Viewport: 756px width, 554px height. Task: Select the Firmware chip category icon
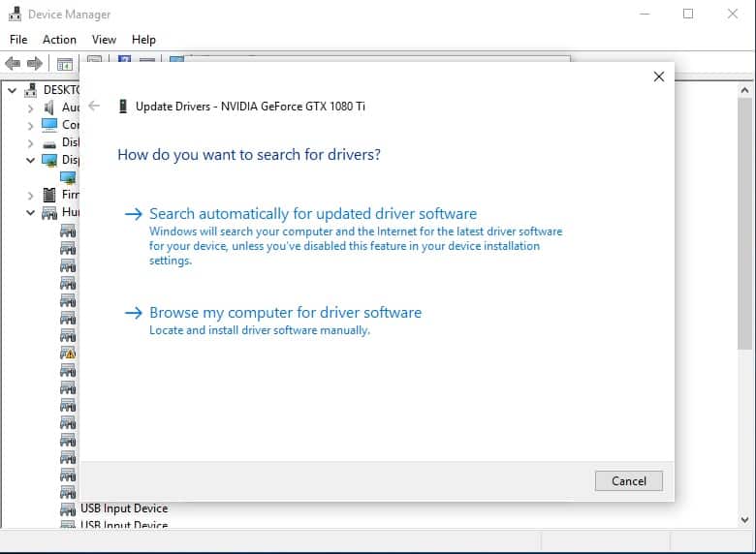coord(49,195)
